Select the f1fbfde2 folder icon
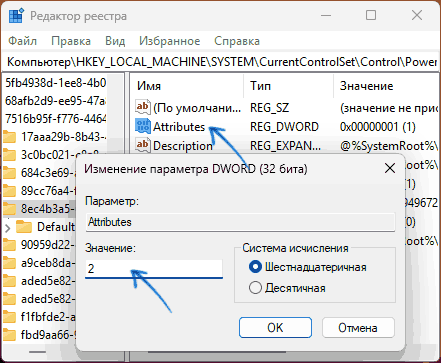The width and height of the screenshot is (441, 363). click(x=10, y=317)
